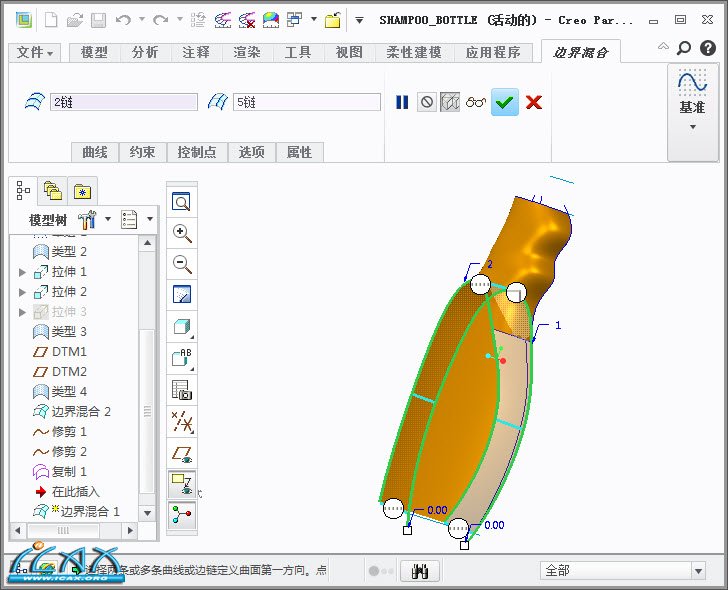Click the model tree vertical scrollbar
This screenshot has height=590, width=728.
(x=148, y=410)
